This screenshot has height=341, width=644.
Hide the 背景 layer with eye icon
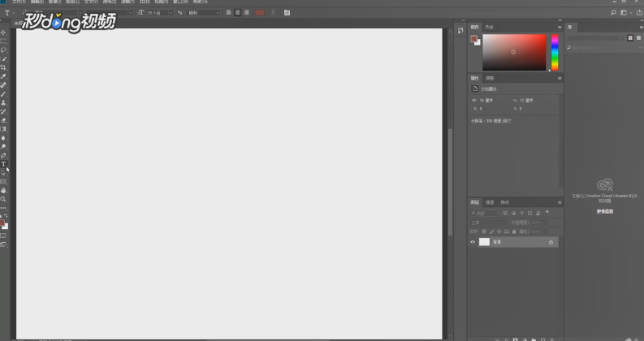click(473, 242)
